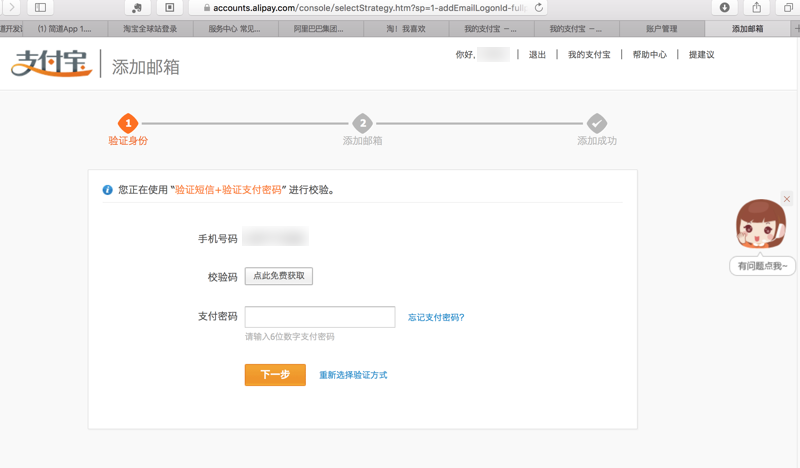Select the active 添加邮箱 tab
This screenshot has width=800, height=468.
click(x=747, y=29)
